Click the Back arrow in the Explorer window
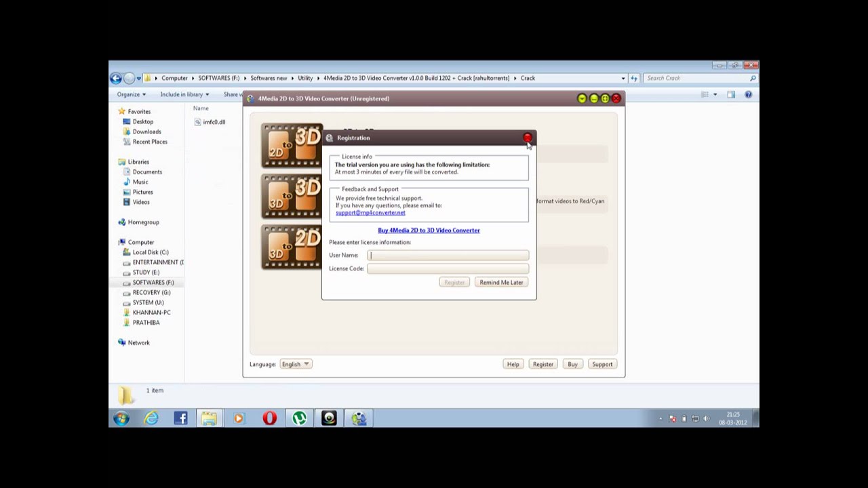The height and width of the screenshot is (488, 868). tap(116, 79)
